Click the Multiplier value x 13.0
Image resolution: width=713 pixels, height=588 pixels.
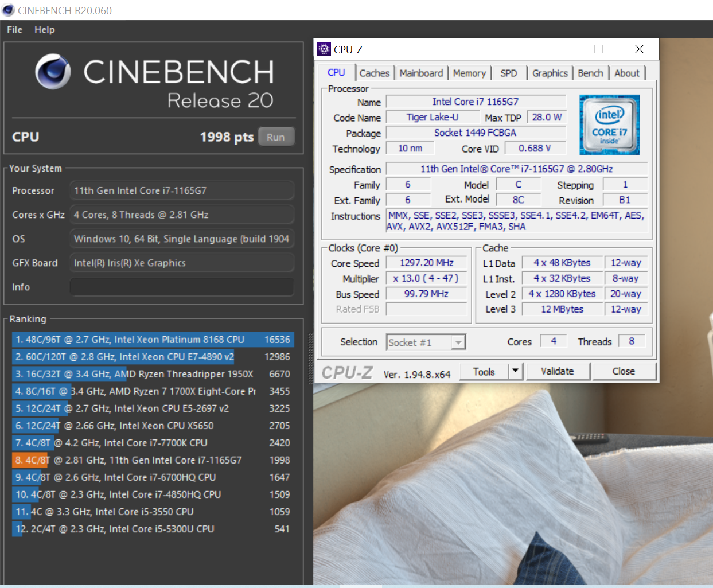click(x=427, y=278)
